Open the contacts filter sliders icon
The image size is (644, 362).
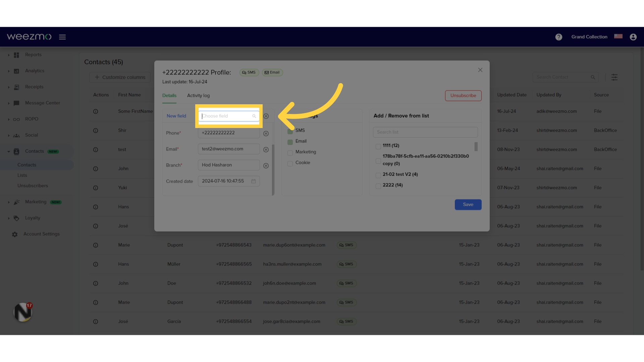pos(614,77)
